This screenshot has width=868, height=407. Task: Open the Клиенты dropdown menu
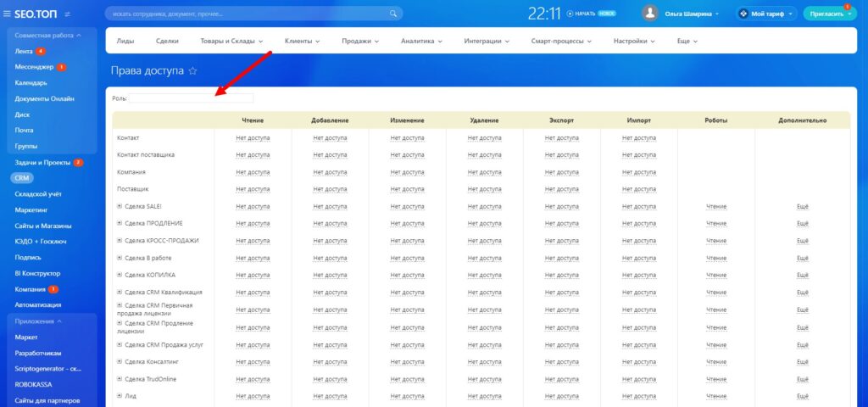tap(302, 41)
